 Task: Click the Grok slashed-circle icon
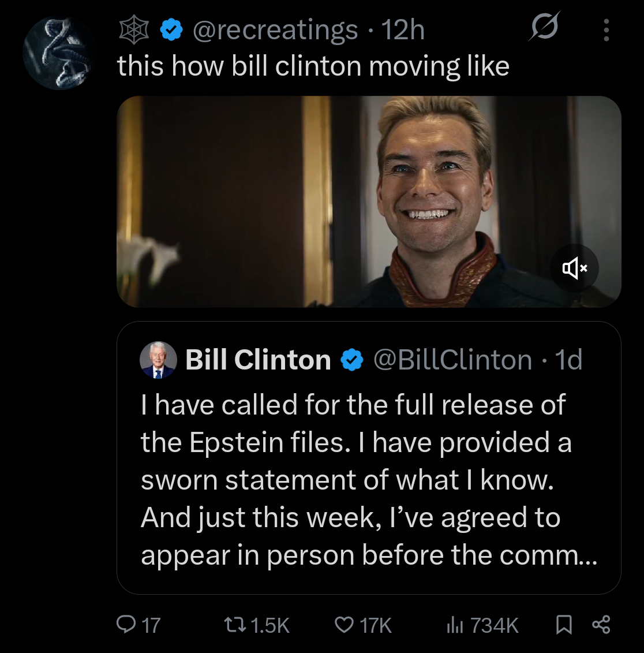[545, 27]
